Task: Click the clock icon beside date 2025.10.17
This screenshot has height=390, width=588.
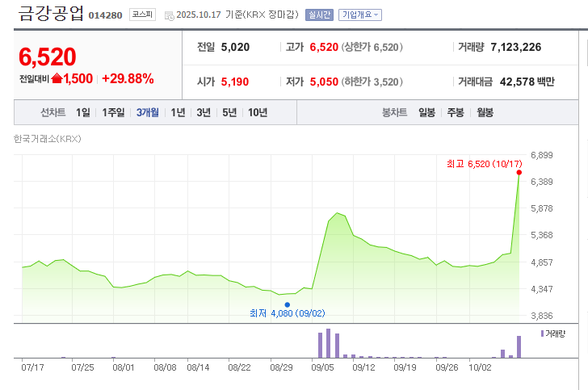Action: (x=170, y=15)
